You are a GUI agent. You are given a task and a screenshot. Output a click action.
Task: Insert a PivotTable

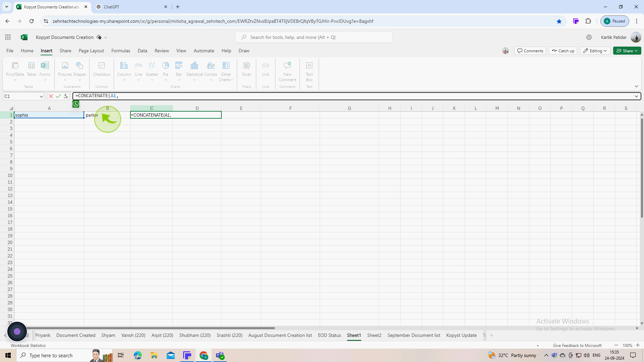coord(15,71)
